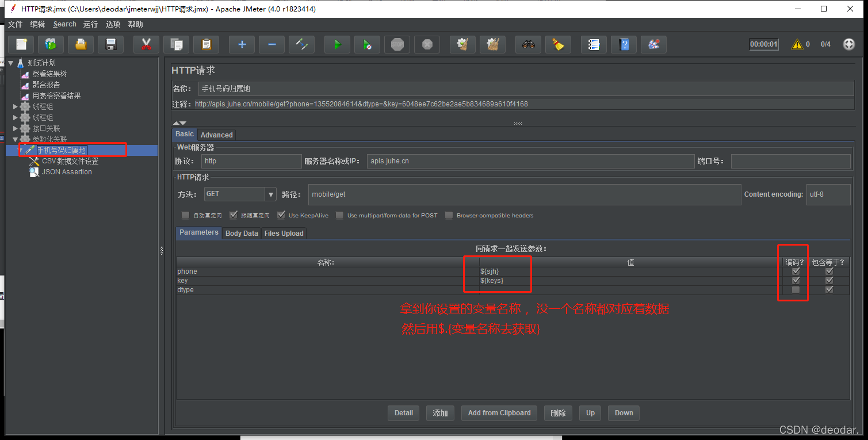Viewport: 868px width, 440px height.
Task: Copy the selected element via toolbar
Action: point(176,44)
